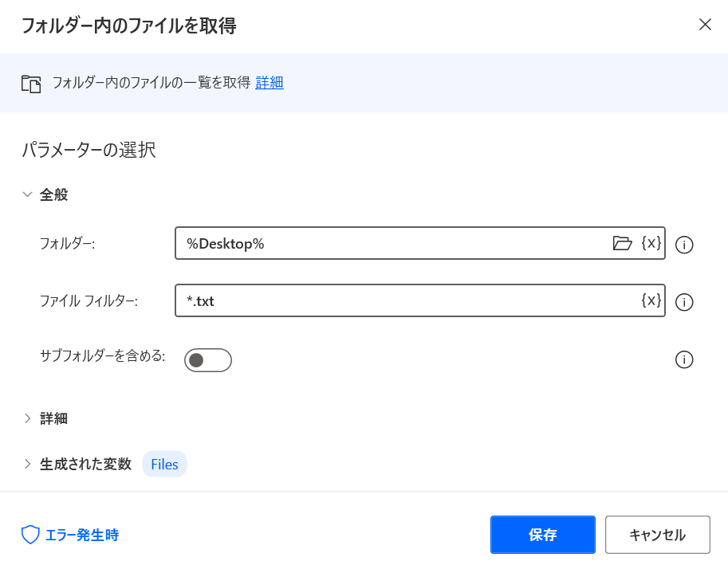The height and width of the screenshot is (565, 728).
Task: Show info tooltip for ファイル フィルター field
Action: click(684, 302)
